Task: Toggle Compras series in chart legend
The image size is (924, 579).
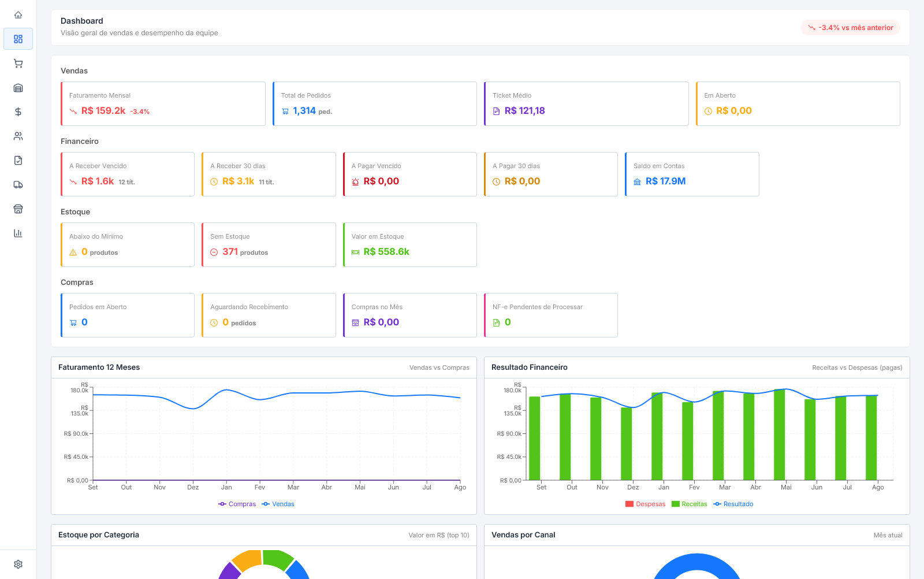Action: click(x=237, y=504)
